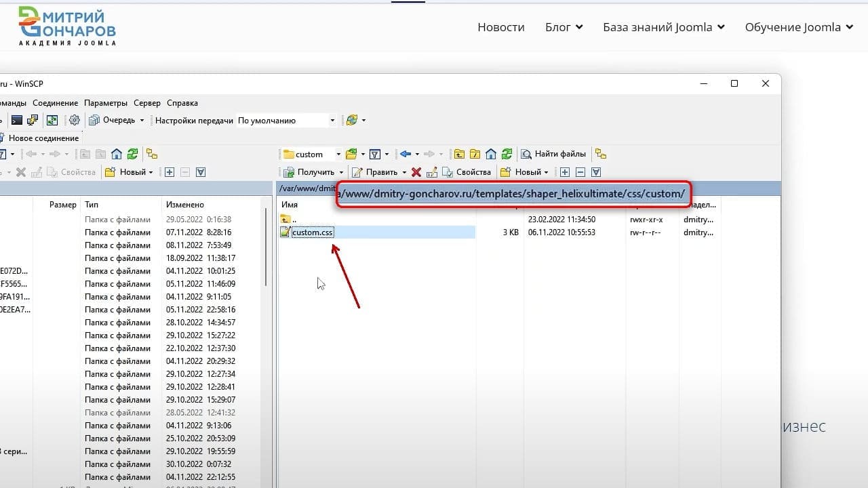Open the Новости link in the website header
The height and width of the screenshot is (488, 868).
(x=501, y=27)
